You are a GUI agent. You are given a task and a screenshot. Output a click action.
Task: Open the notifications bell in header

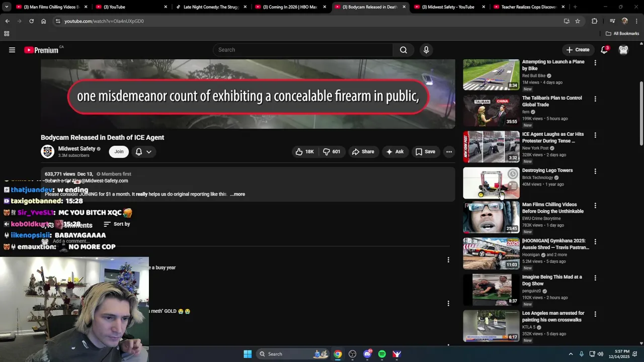604,50
